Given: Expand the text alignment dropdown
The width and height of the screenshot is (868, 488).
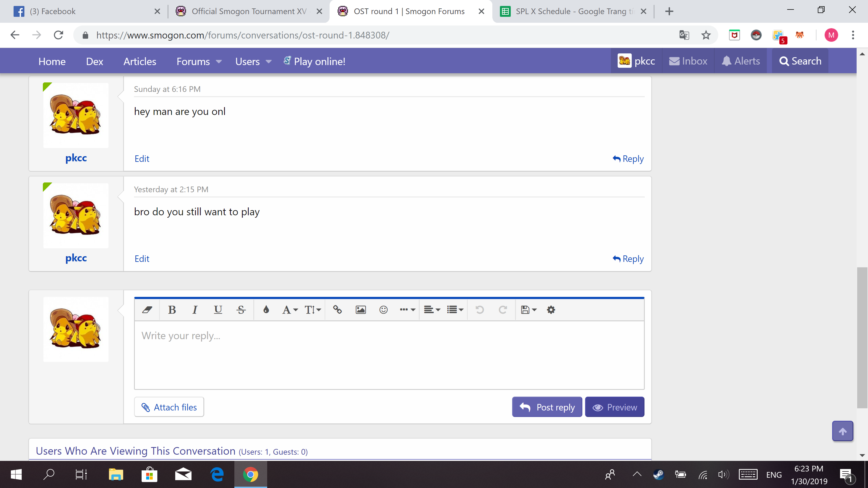Looking at the screenshot, I should (x=432, y=310).
